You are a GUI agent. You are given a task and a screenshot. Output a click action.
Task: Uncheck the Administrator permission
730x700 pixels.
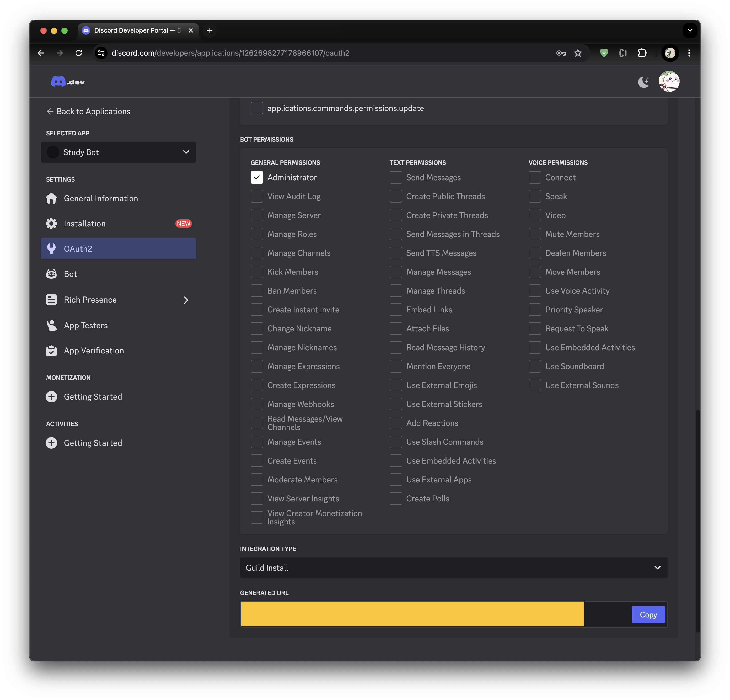[257, 177]
